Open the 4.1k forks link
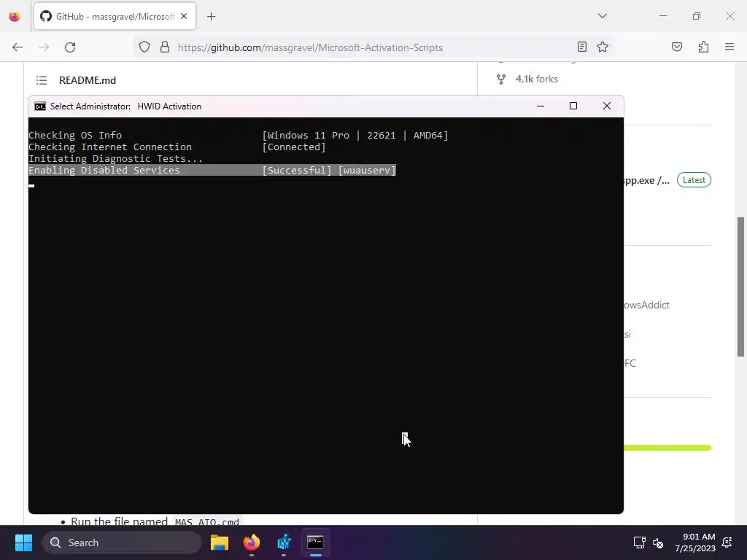The width and height of the screenshot is (747, 560). 536,79
